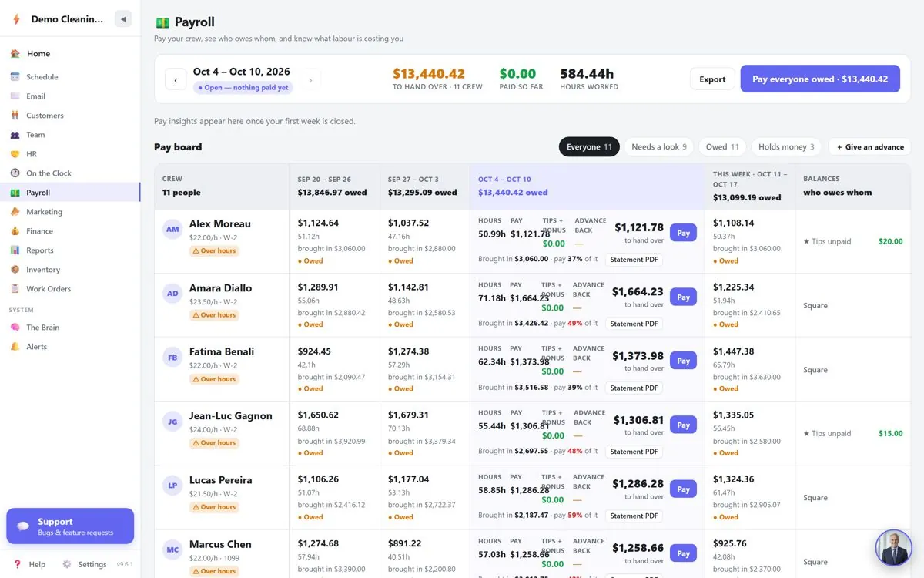Pay Lucas Pereira's $1,286.28
Viewport: 924px width, 578px height.
point(683,489)
